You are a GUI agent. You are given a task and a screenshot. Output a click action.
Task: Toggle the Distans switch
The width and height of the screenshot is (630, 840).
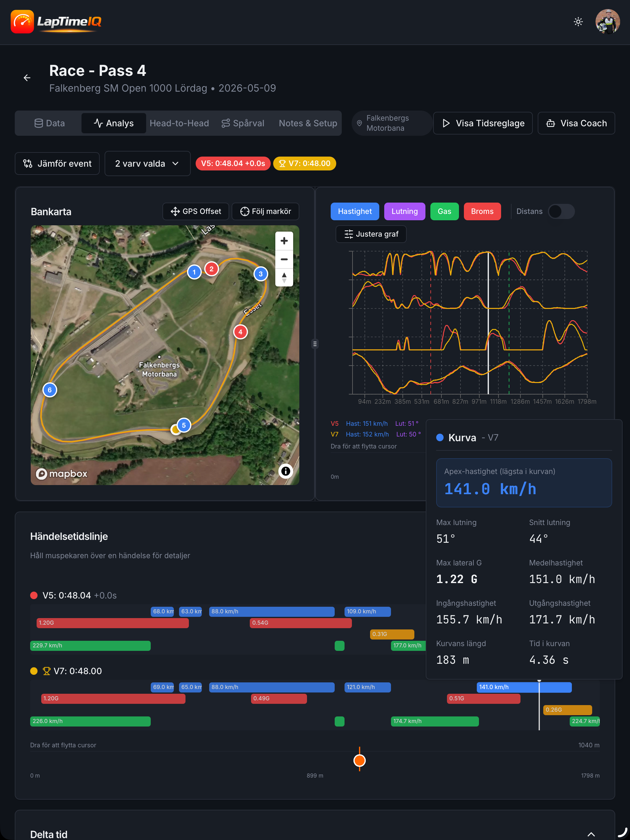561,212
